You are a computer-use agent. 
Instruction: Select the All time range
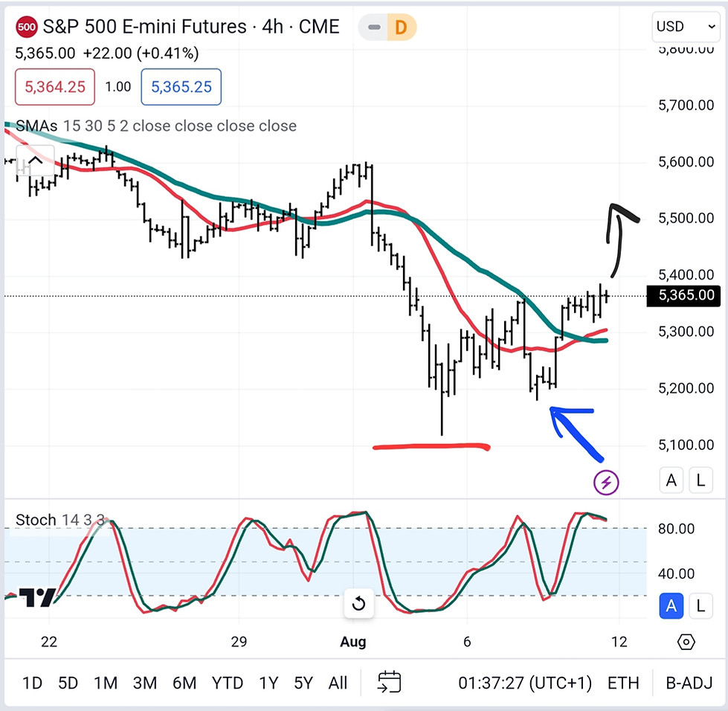[x=338, y=683]
